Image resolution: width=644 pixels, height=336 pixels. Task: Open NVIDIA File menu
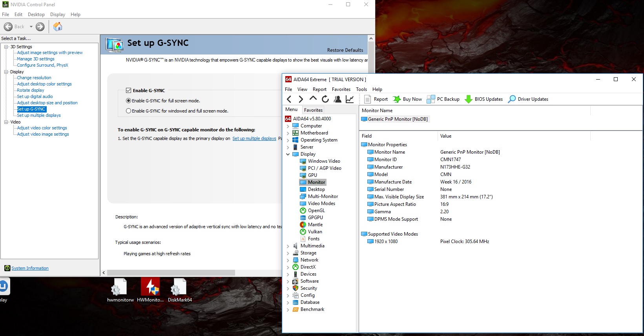(x=5, y=15)
